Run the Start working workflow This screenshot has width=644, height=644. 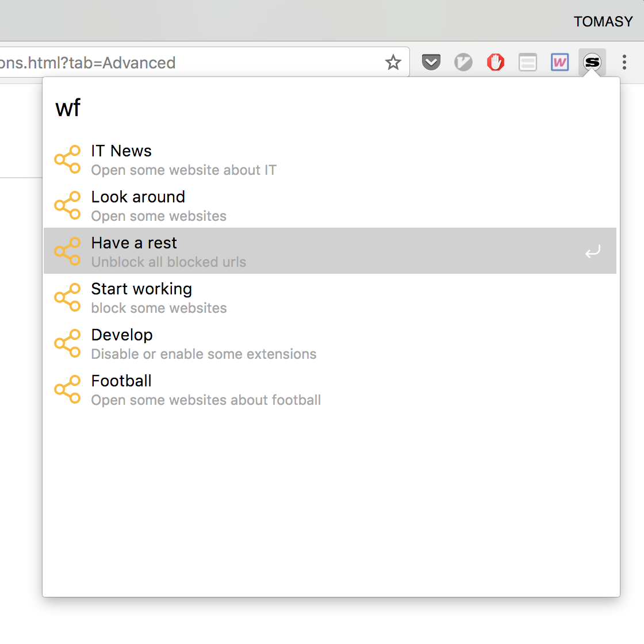[330, 297]
